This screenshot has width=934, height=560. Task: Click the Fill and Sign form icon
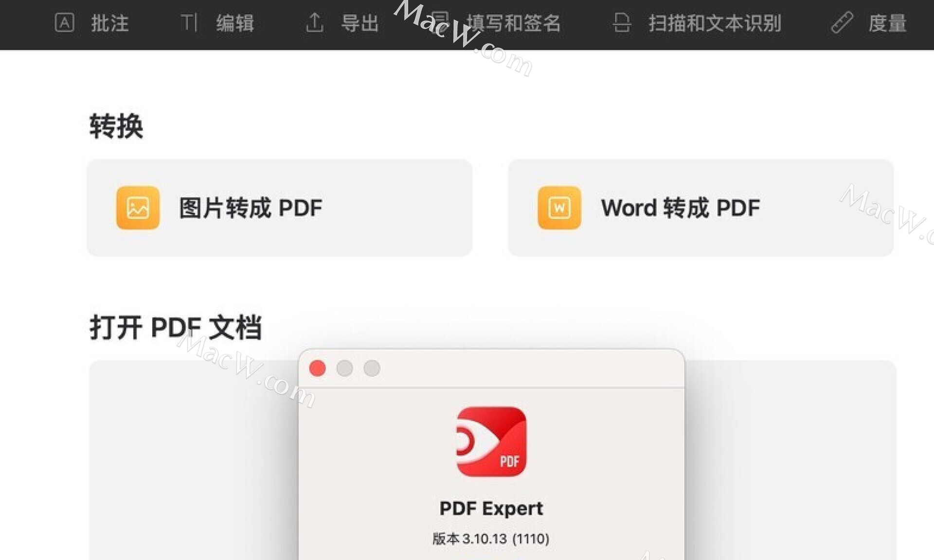click(440, 23)
